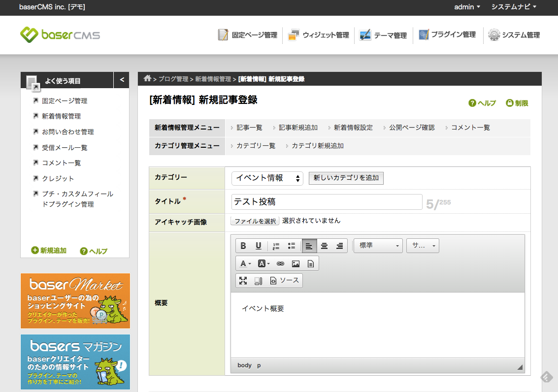Viewport: 558px width, 392px height.
Task: Toggle left alignment button
Action: pyautogui.click(x=309, y=246)
